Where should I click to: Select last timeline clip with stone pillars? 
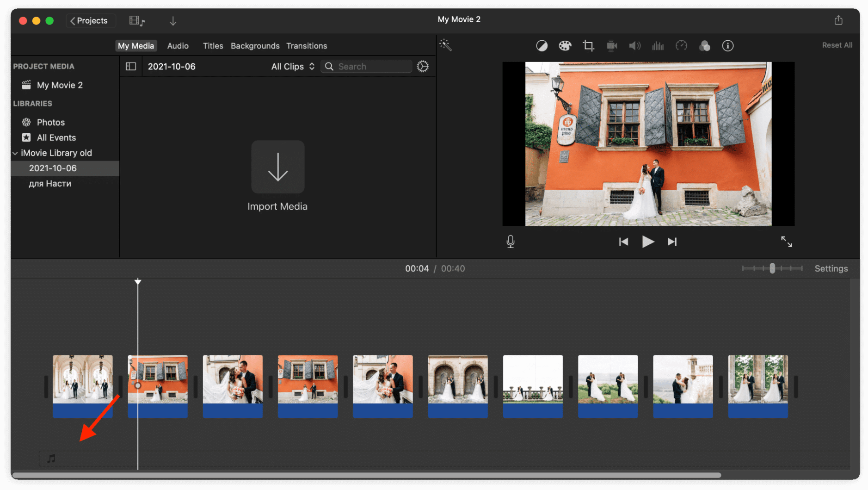coord(758,386)
